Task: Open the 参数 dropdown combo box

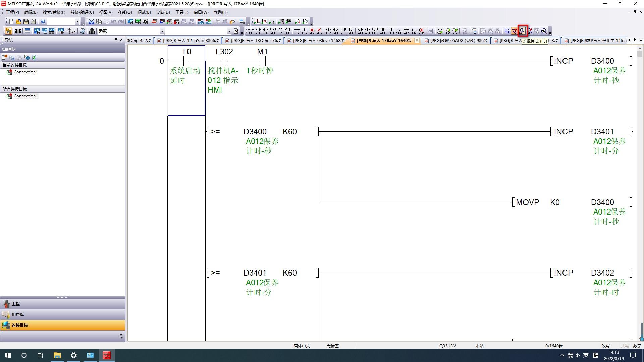Action: pos(162,31)
